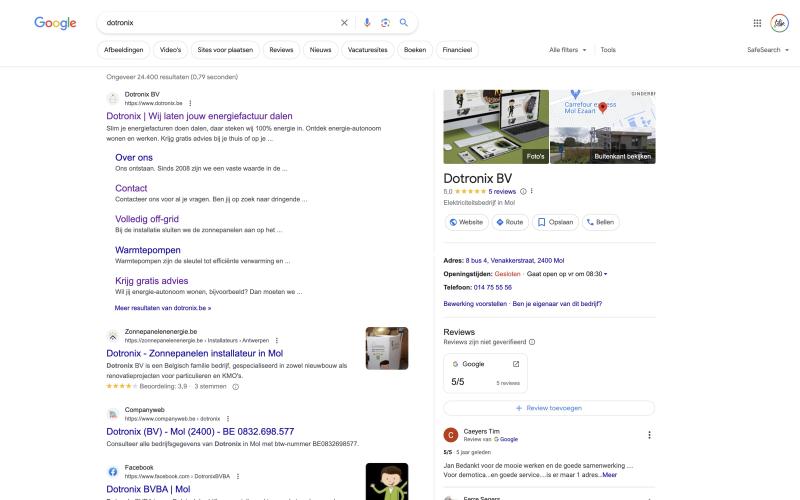
Task: Click Caeyers Tim reviewer avatar
Action: [451, 435]
